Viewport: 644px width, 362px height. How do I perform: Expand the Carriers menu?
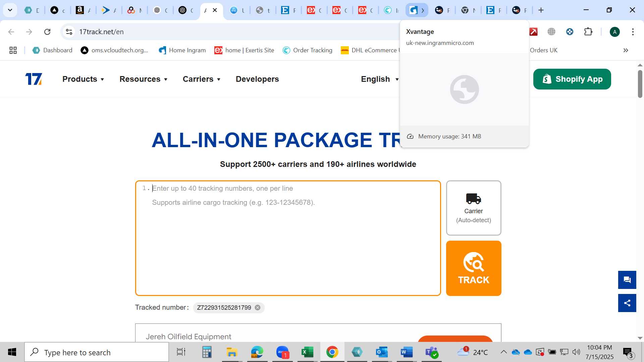tap(202, 79)
